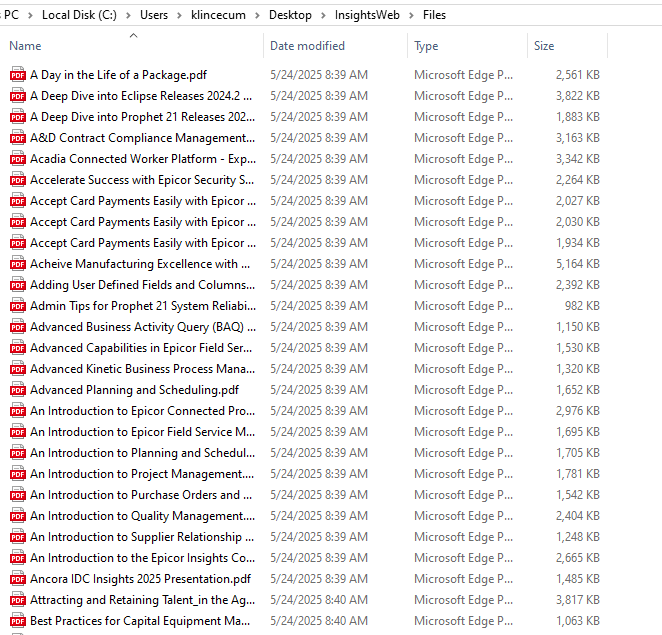The height and width of the screenshot is (635, 662).
Task: Go to Local Disk (C:) breadcrumb
Action: pos(79,15)
